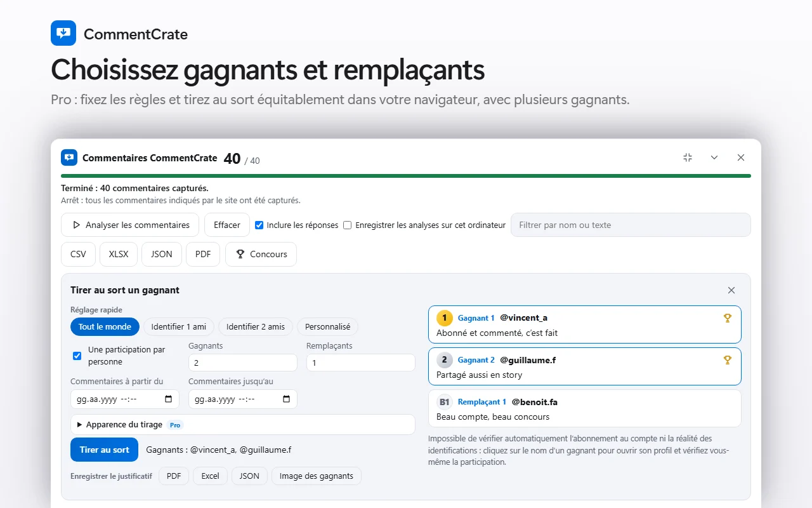Click the 40 / 40 comment counter
Image resolution: width=812 pixels, height=508 pixels.
pyautogui.click(x=242, y=159)
